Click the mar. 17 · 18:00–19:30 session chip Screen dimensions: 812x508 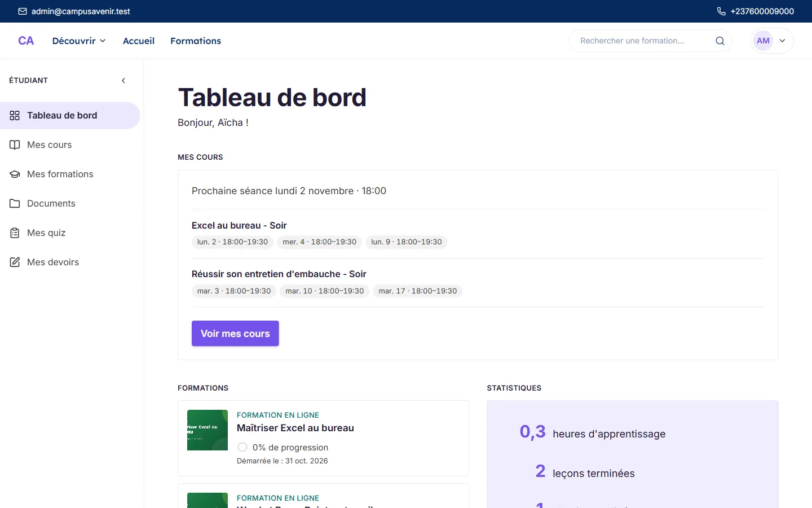(x=418, y=291)
